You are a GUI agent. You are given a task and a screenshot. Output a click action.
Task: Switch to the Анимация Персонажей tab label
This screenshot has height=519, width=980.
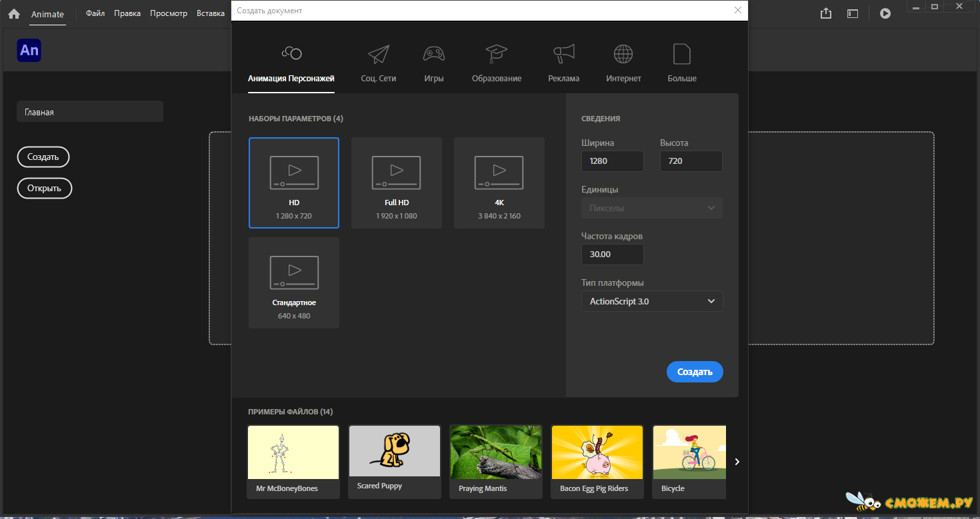click(291, 79)
